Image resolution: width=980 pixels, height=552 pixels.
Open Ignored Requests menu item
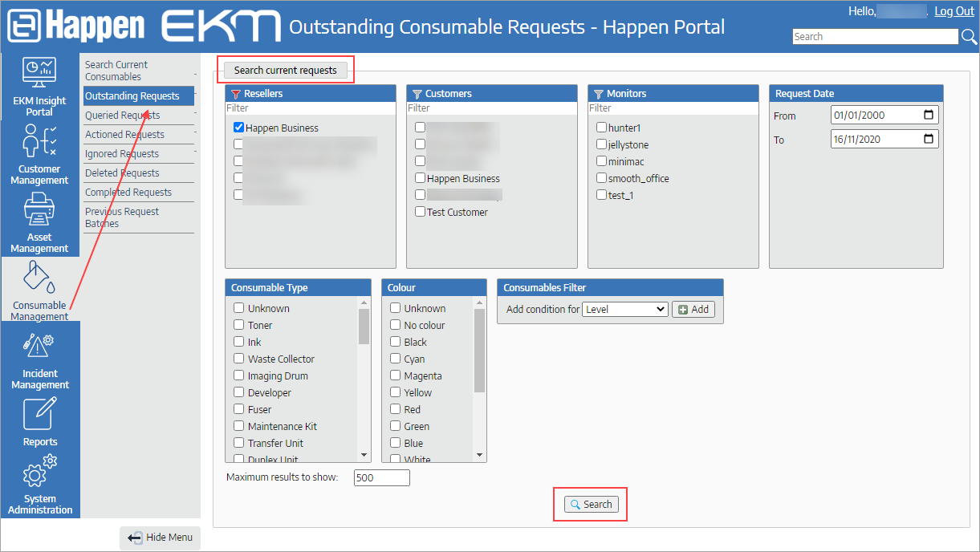click(139, 154)
